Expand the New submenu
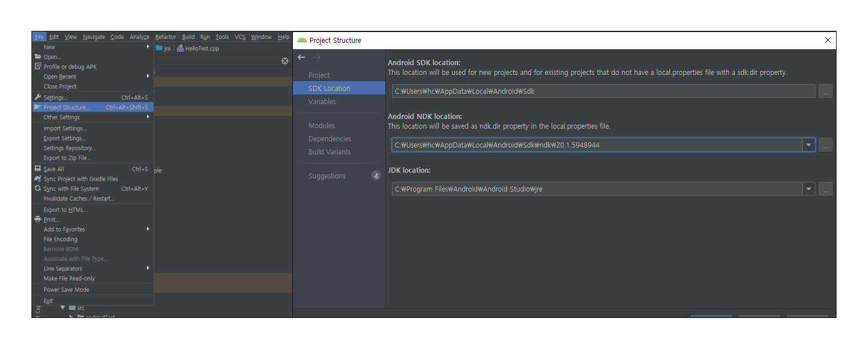This screenshot has width=868, height=350. click(x=93, y=47)
